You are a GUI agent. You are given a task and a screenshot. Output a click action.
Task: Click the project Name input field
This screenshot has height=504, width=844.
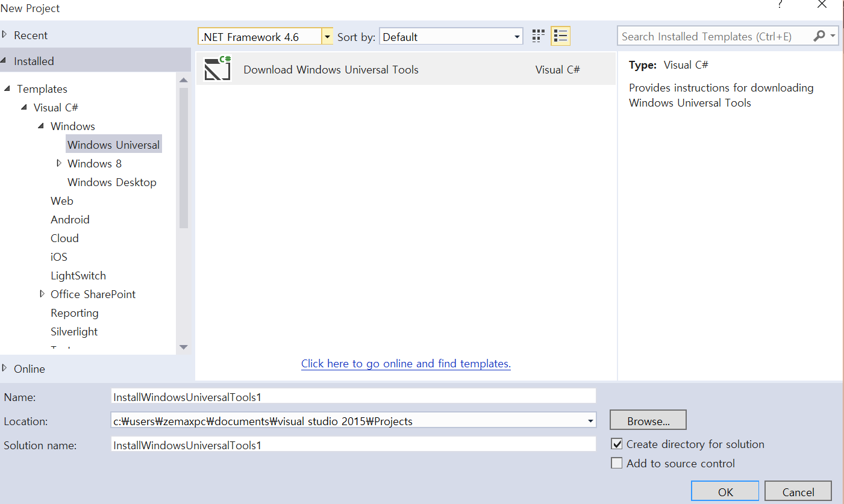tap(354, 396)
